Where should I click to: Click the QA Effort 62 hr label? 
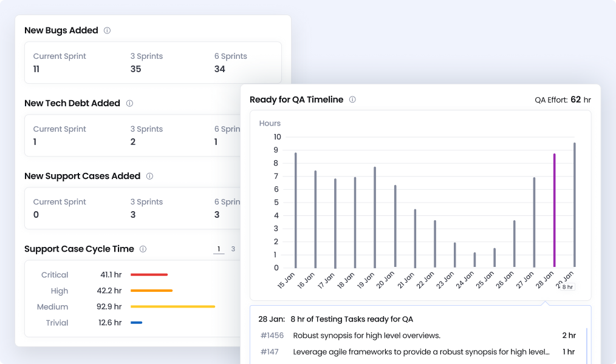(x=563, y=99)
